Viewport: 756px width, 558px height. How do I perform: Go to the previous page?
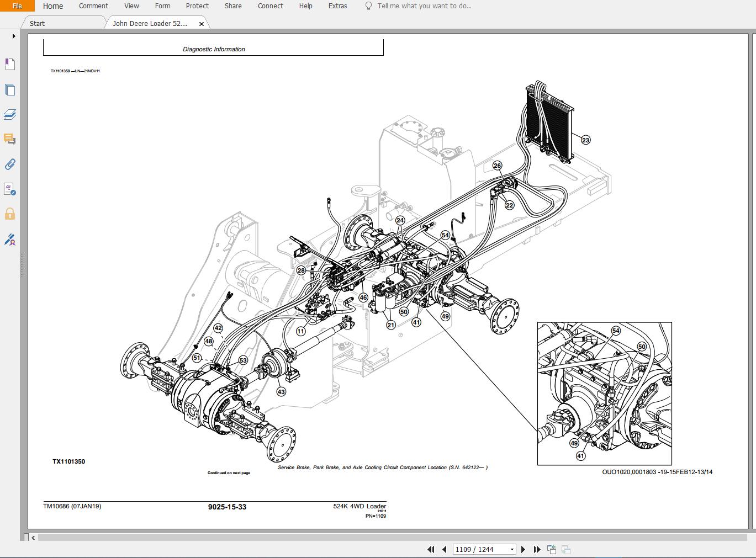(444, 550)
